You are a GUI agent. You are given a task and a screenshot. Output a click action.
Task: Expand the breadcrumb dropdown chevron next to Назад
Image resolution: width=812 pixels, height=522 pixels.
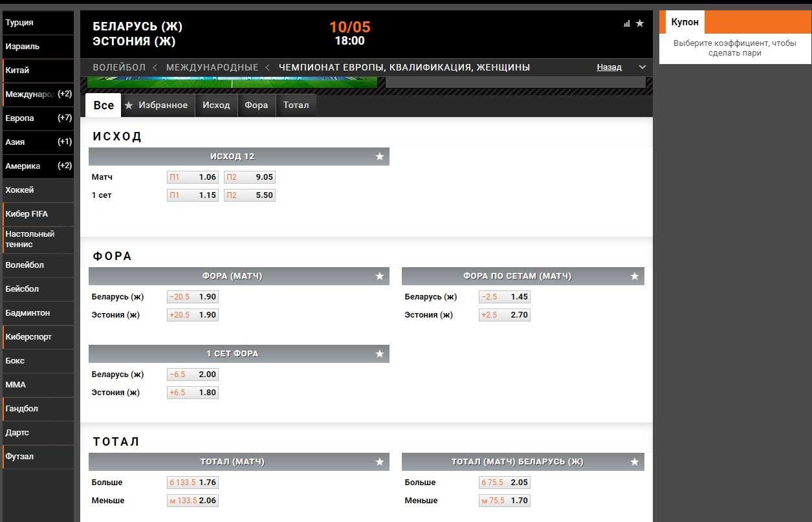[x=642, y=67]
